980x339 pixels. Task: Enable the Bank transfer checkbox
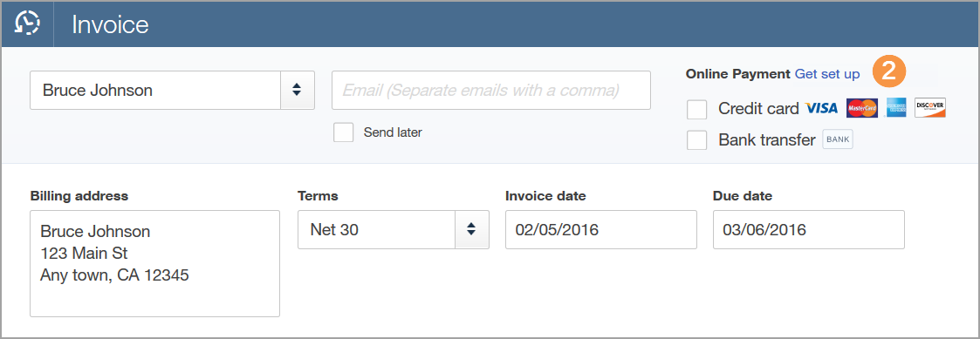[x=697, y=140]
